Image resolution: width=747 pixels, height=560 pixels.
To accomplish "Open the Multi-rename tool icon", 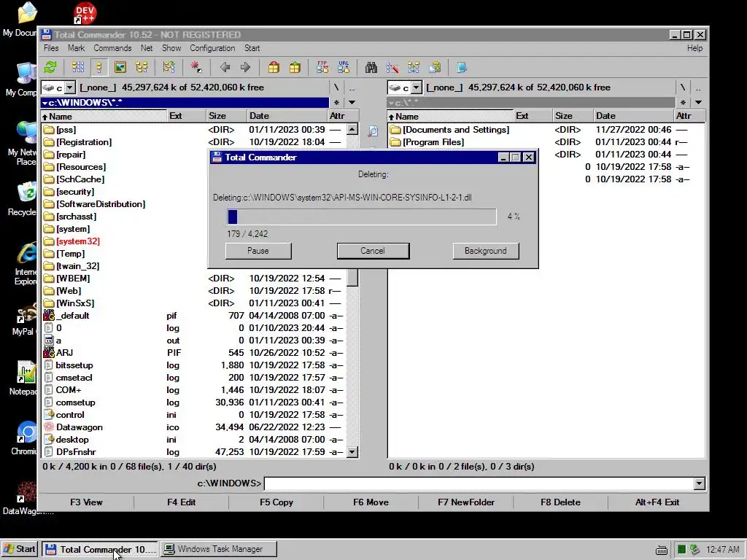I will click(392, 68).
